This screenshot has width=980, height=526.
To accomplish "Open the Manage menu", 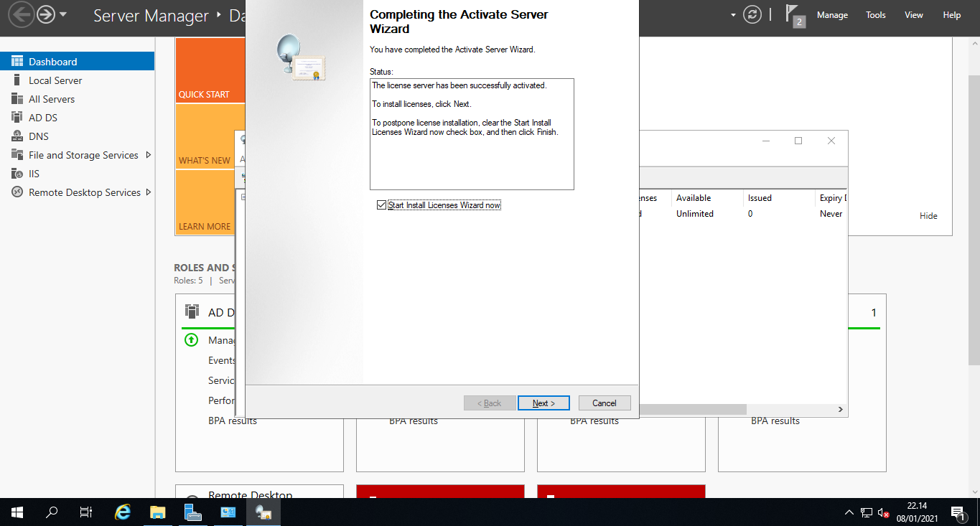I will (832, 14).
